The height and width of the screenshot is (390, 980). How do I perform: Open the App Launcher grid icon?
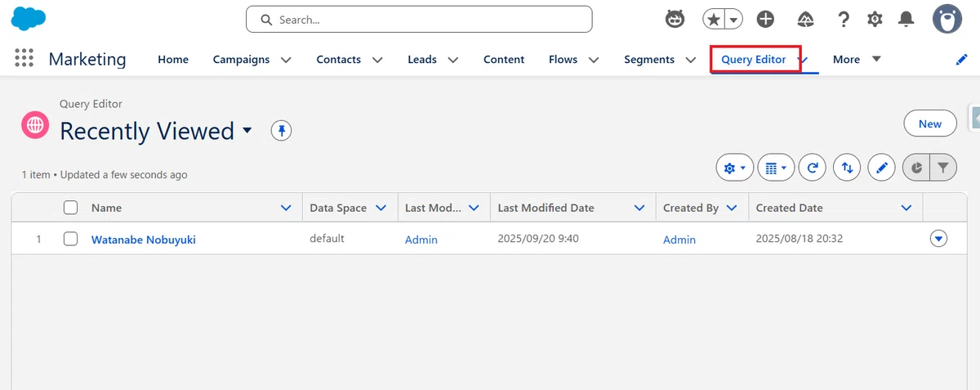[24, 58]
